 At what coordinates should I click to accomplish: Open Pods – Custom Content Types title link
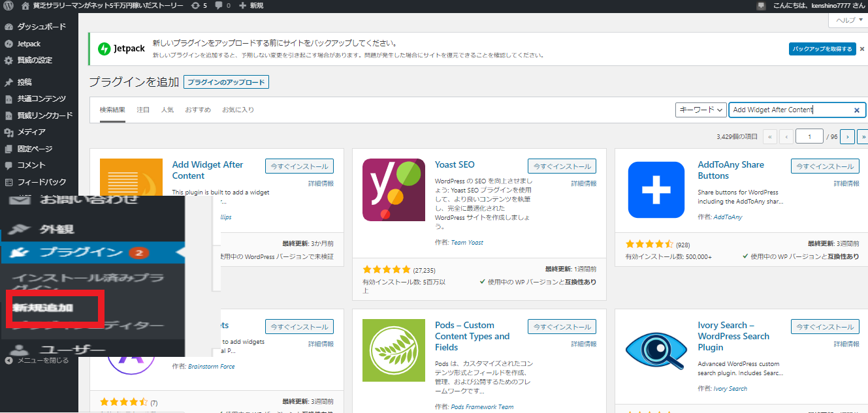tap(472, 336)
